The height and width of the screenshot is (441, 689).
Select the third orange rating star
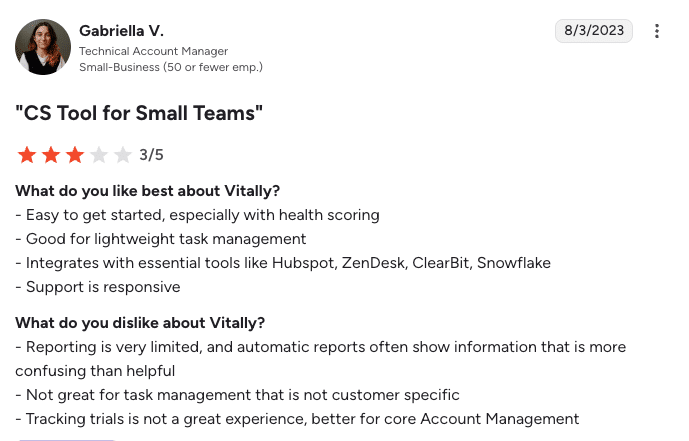click(75, 155)
